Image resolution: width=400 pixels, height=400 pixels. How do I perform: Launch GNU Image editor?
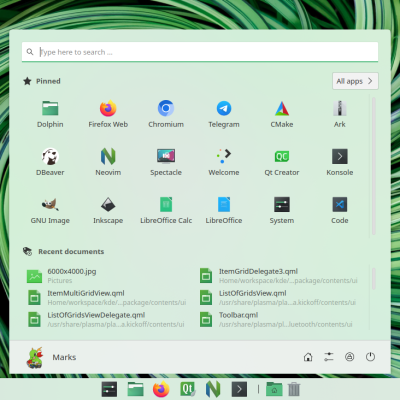point(50,210)
